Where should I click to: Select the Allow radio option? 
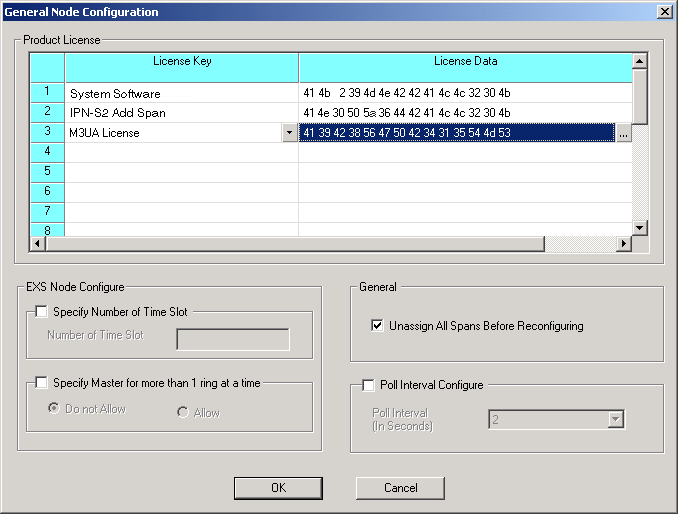(x=182, y=412)
